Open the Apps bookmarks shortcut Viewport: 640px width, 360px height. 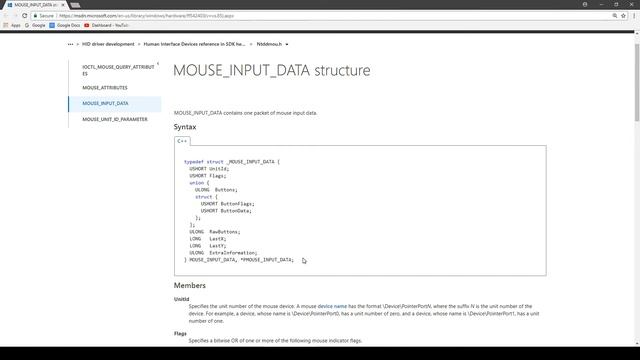coord(12,25)
